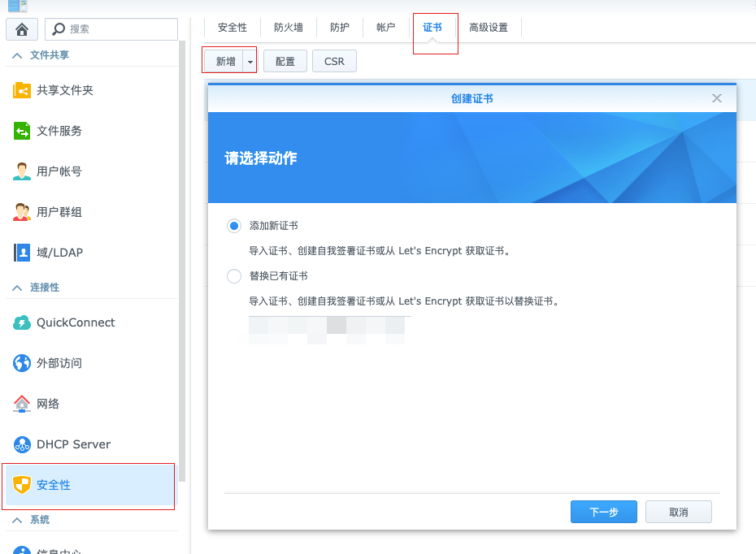Click the 下一步 next button
The image size is (756, 554).
point(604,512)
